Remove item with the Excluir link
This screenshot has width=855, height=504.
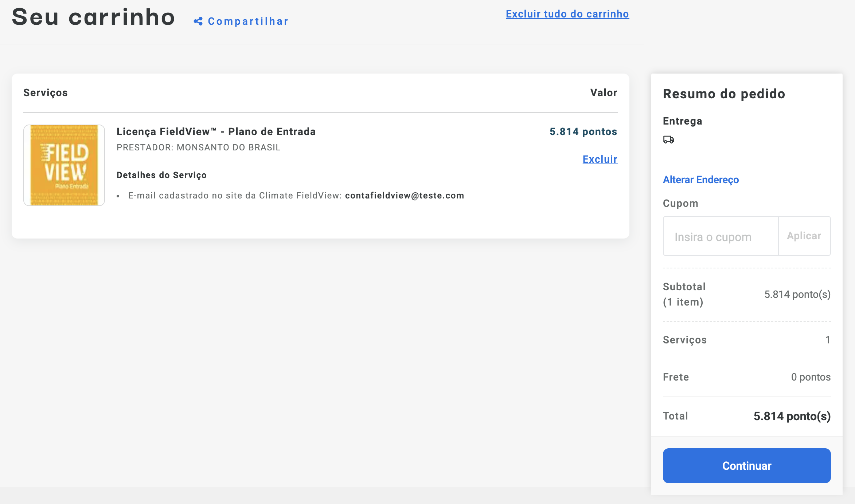pyautogui.click(x=600, y=159)
